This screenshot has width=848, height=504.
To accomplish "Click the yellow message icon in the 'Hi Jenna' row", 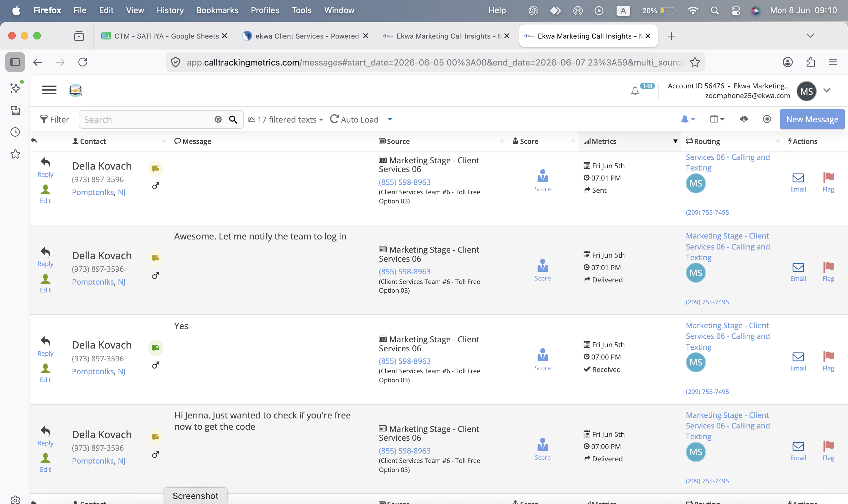I will tap(156, 437).
